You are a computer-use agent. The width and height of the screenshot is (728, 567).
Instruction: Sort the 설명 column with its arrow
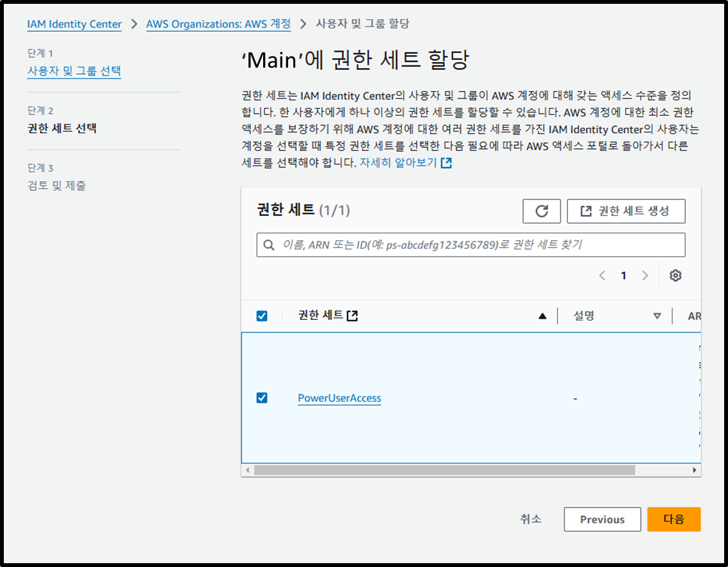point(657,316)
